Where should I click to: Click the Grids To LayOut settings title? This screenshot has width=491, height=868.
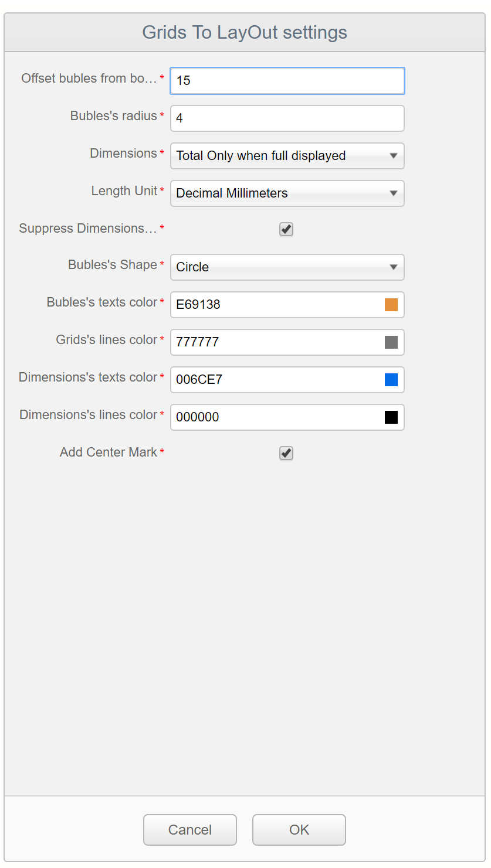[245, 32]
